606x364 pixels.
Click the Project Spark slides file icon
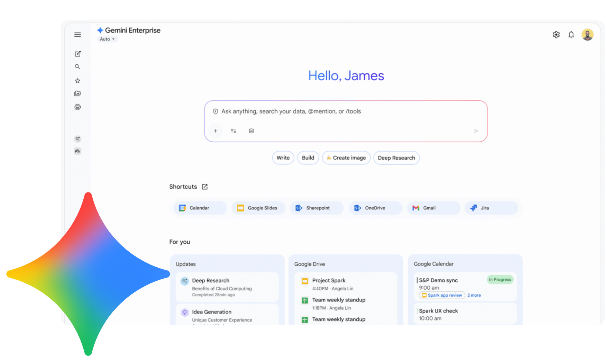point(305,281)
